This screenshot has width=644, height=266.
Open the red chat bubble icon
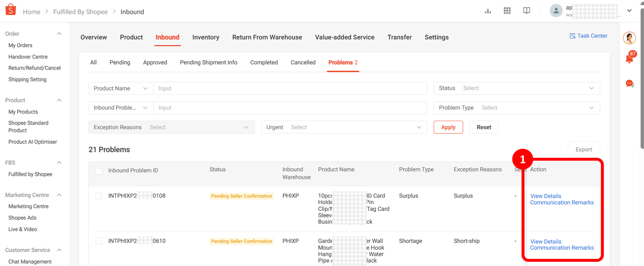pyautogui.click(x=629, y=84)
